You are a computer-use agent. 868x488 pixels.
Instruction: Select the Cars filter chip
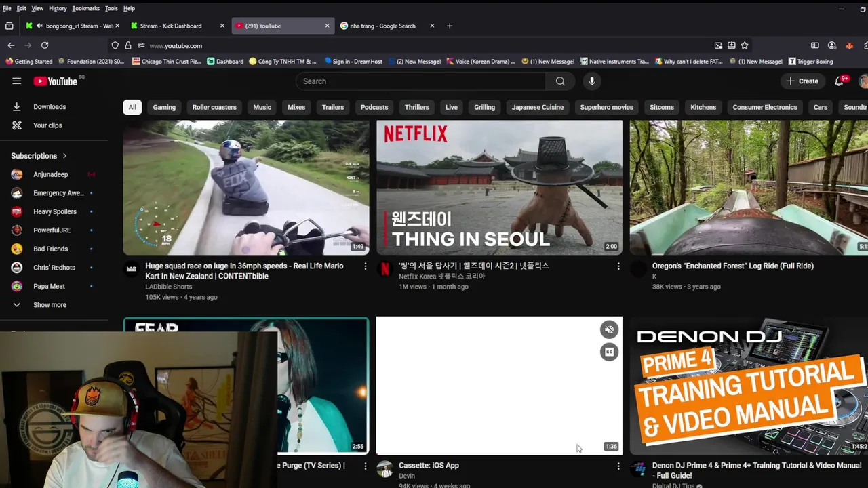[821, 107]
